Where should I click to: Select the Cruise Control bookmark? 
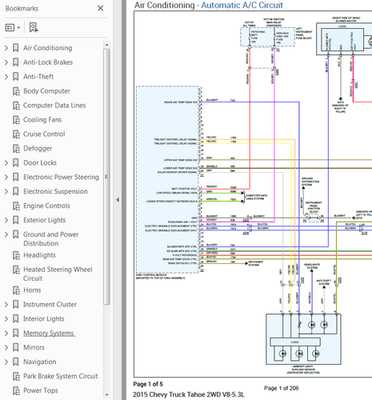44,134
